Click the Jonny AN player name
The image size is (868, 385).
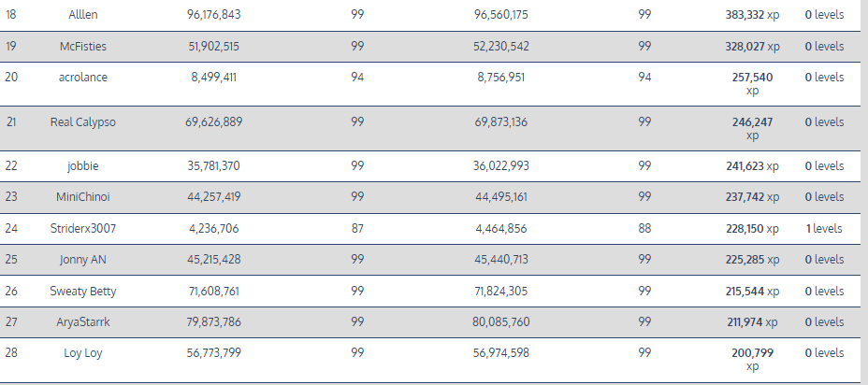82,259
